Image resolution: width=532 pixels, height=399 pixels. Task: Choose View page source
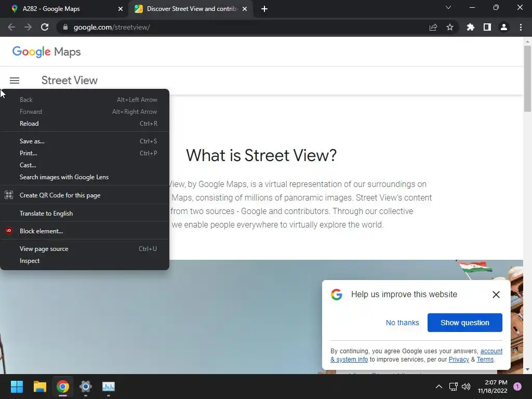tap(85, 249)
